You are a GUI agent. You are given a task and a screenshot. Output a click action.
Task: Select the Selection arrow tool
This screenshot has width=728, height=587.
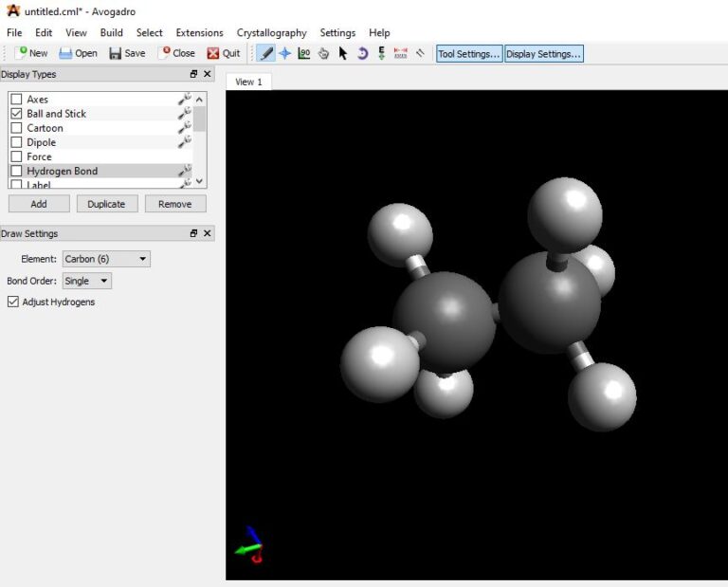pyautogui.click(x=343, y=54)
